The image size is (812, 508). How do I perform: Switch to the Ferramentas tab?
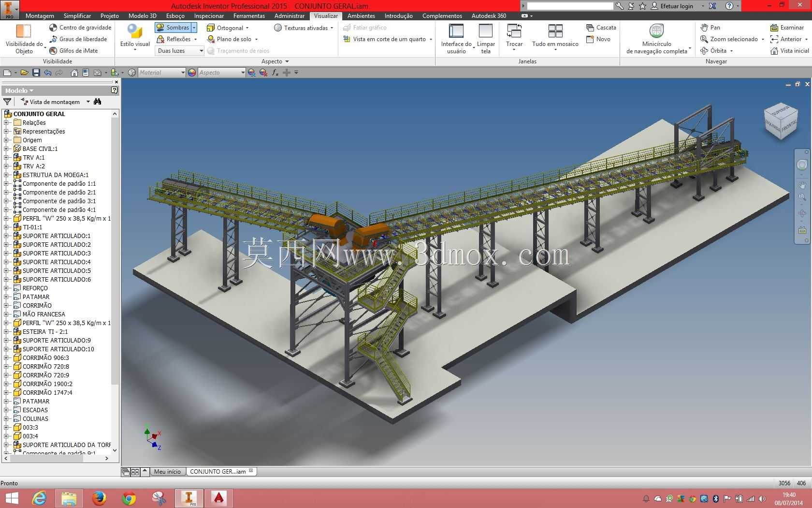tap(249, 16)
